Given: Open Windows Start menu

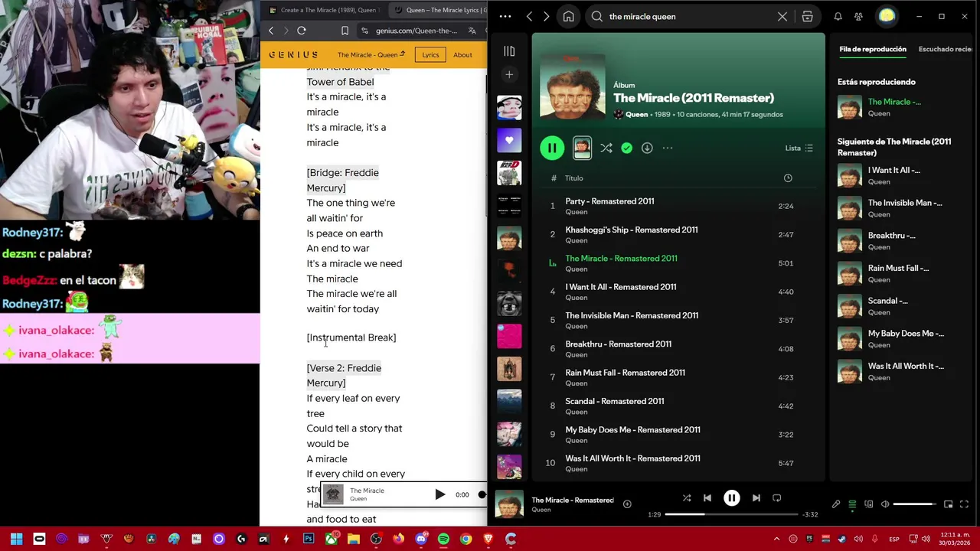Looking at the screenshot, I should click(16, 539).
